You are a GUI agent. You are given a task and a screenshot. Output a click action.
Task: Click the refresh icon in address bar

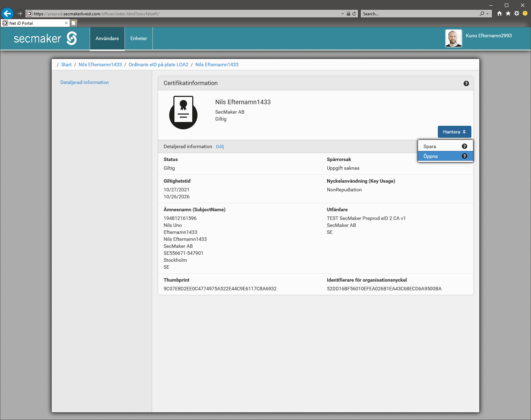(x=354, y=14)
